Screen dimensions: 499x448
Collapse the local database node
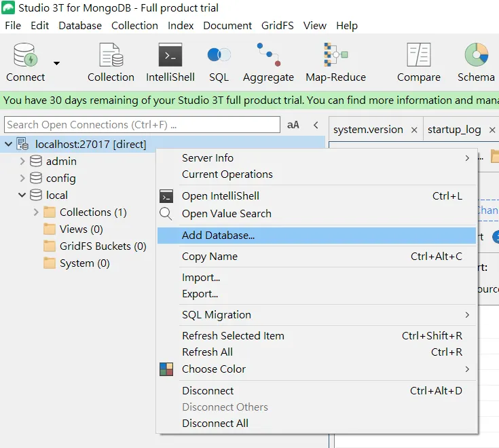22,195
